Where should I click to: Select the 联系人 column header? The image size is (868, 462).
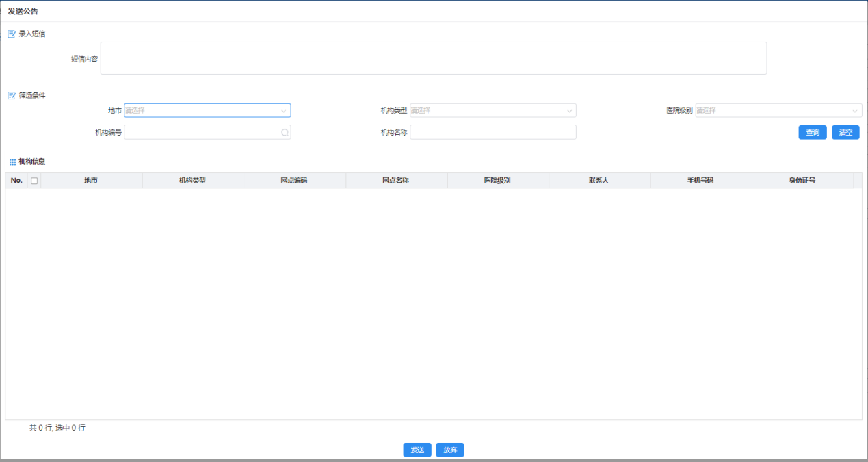pos(599,181)
